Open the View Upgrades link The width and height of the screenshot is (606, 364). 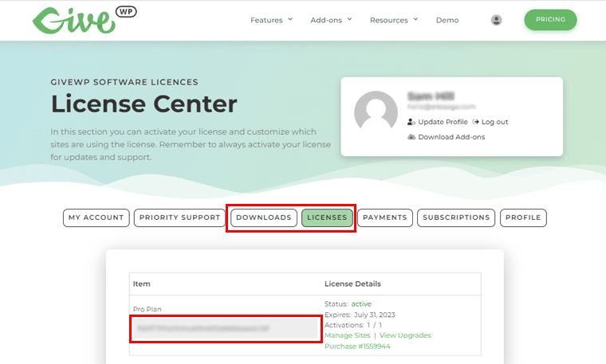[405, 335]
